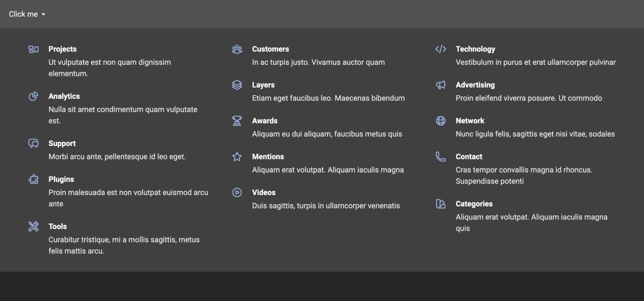This screenshot has width=644, height=301.
Task: Select the Mentions star icon
Action: [x=237, y=157]
